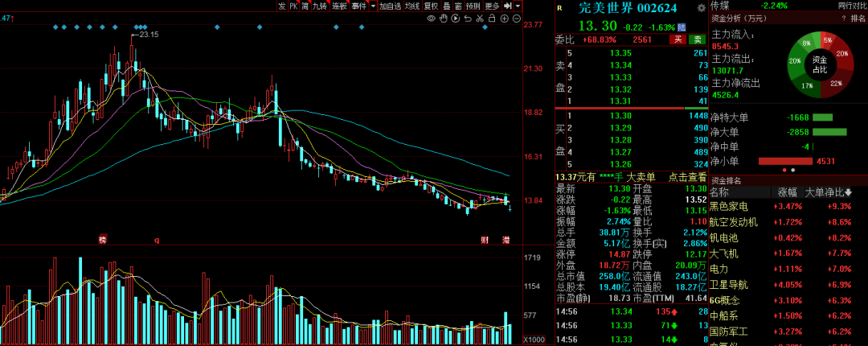Screen dimensions: 868x346
Task: Open the 大飞机 sector row
Action: click(788, 253)
